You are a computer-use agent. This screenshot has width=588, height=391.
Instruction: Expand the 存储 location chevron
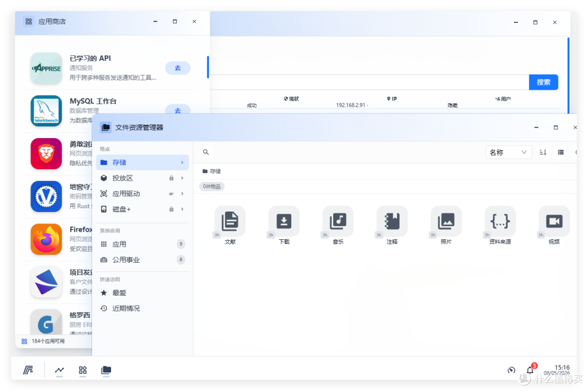pos(182,162)
